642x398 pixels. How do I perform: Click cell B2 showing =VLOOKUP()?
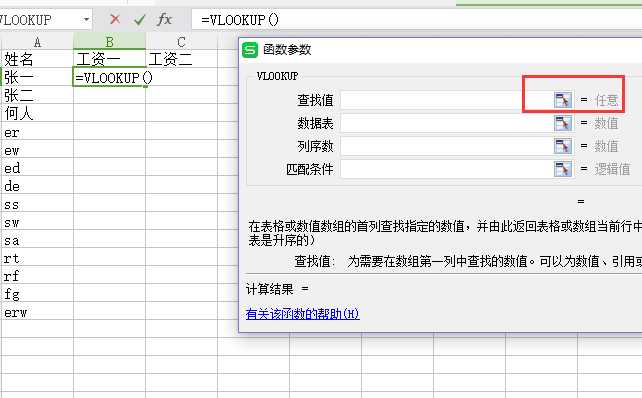click(109, 77)
